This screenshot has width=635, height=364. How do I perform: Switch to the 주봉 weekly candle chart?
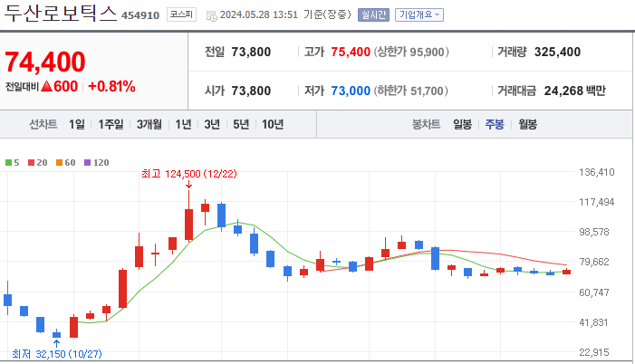coord(495,124)
